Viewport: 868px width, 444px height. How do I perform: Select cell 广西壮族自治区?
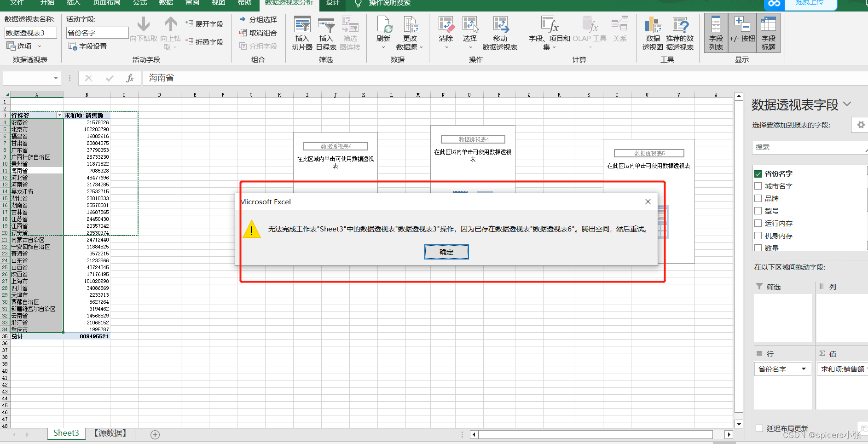(37, 157)
